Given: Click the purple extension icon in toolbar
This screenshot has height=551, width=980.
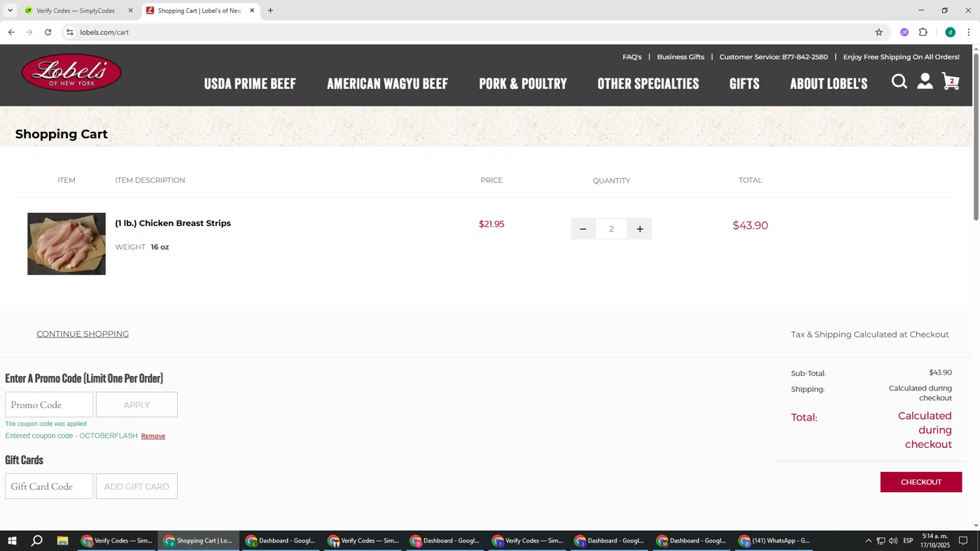Looking at the screenshot, I should coord(904,32).
